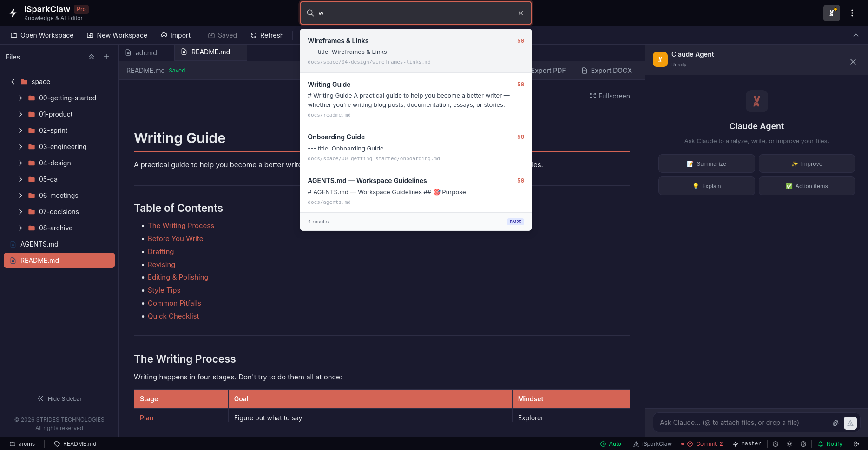Screen dimensions: 868x450
Task: Open the Onboarding Guide search result
Action: pos(416,147)
